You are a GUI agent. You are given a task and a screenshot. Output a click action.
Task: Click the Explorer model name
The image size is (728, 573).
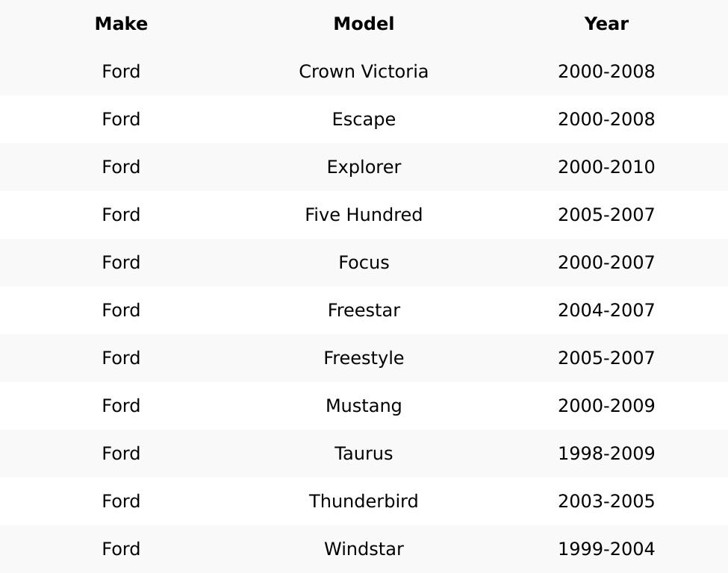(x=364, y=167)
